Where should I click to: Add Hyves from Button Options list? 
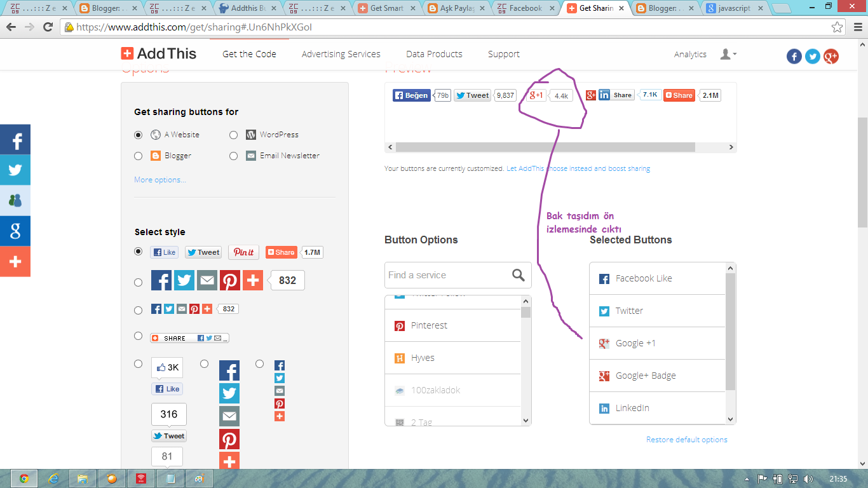coord(452,358)
